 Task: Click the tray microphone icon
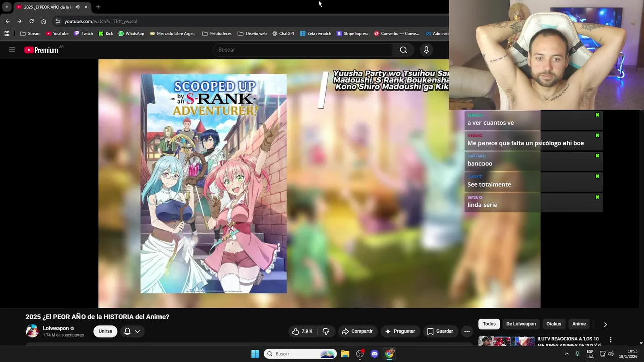click(577, 354)
